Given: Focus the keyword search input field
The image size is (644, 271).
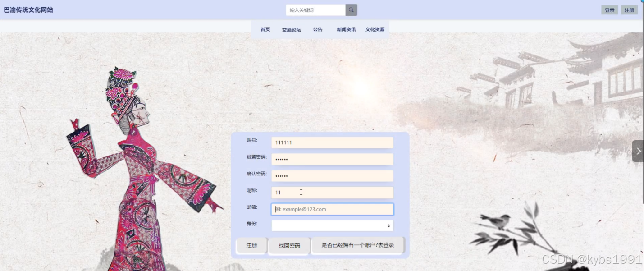Looking at the screenshot, I should [x=316, y=10].
